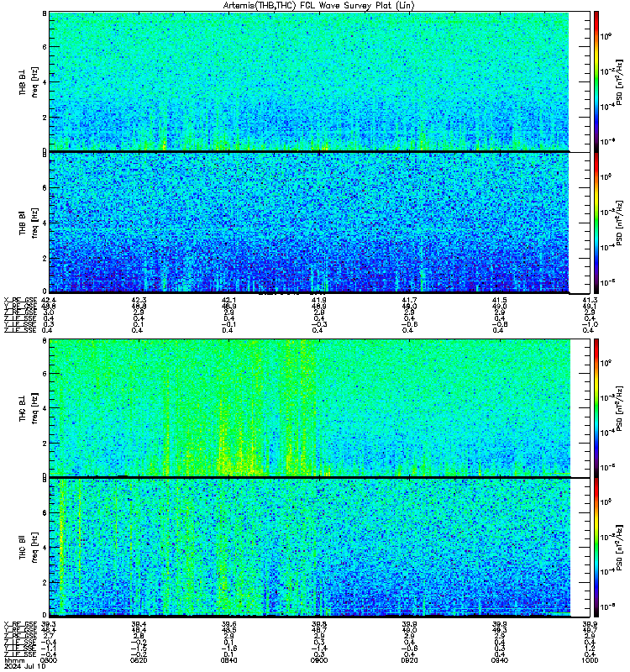Click the THB B-perp freq [Hz] axis label
This screenshot has height=672, width=630.
pos(34,81)
